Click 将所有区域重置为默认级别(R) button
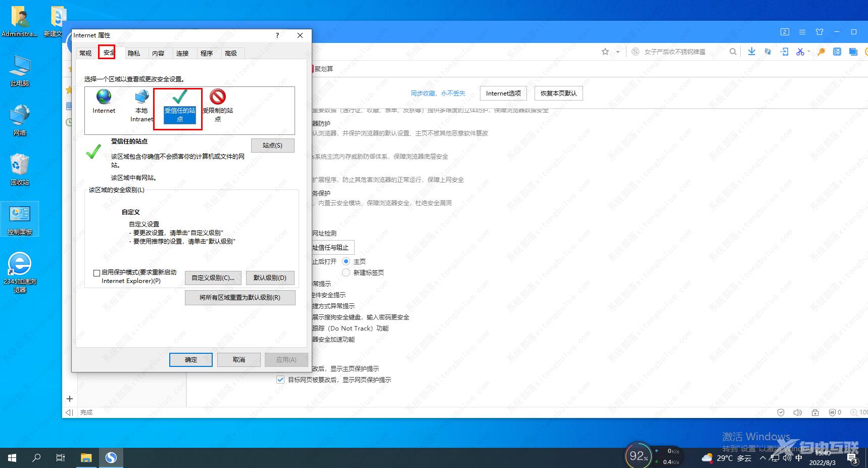Viewport: 868px width, 468px height. pyautogui.click(x=240, y=298)
